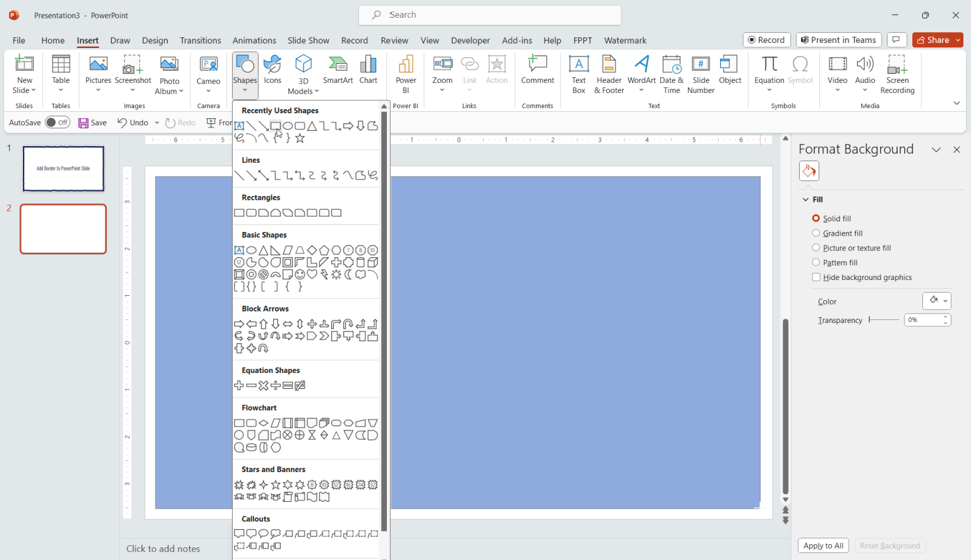971x560 pixels.
Task: Expand the Task Pane Options chevron
Action: point(936,150)
